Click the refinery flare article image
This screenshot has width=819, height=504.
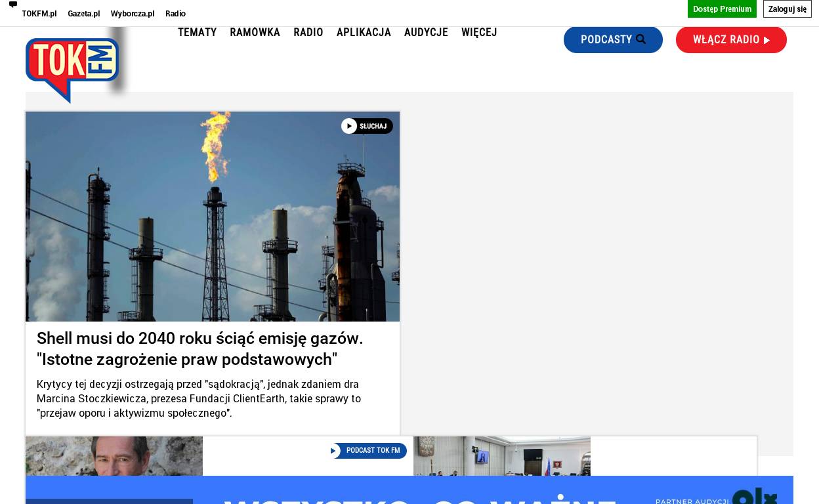[x=213, y=217]
